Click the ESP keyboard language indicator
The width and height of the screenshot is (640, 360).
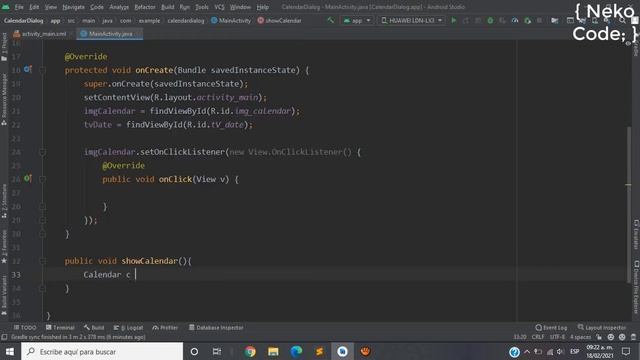click(574, 351)
